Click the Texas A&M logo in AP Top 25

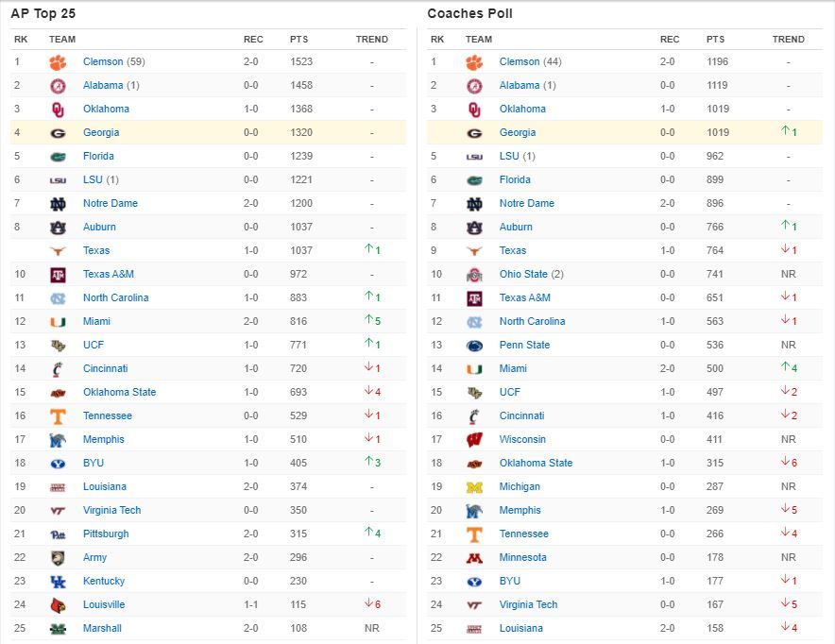59,275
